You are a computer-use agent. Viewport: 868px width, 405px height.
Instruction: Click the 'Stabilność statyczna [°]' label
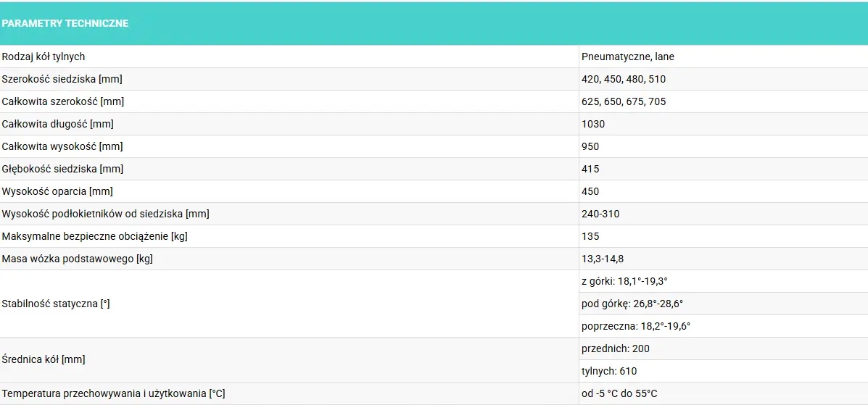point(56,304)
